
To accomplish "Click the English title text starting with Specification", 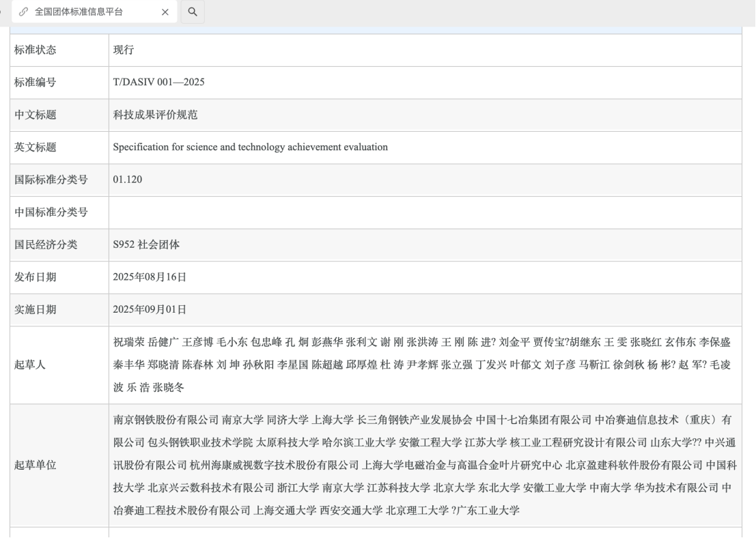I will 250,147.
